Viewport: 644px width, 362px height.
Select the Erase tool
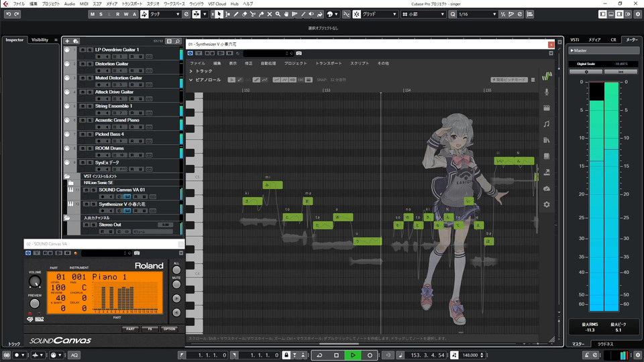point(244,14)
